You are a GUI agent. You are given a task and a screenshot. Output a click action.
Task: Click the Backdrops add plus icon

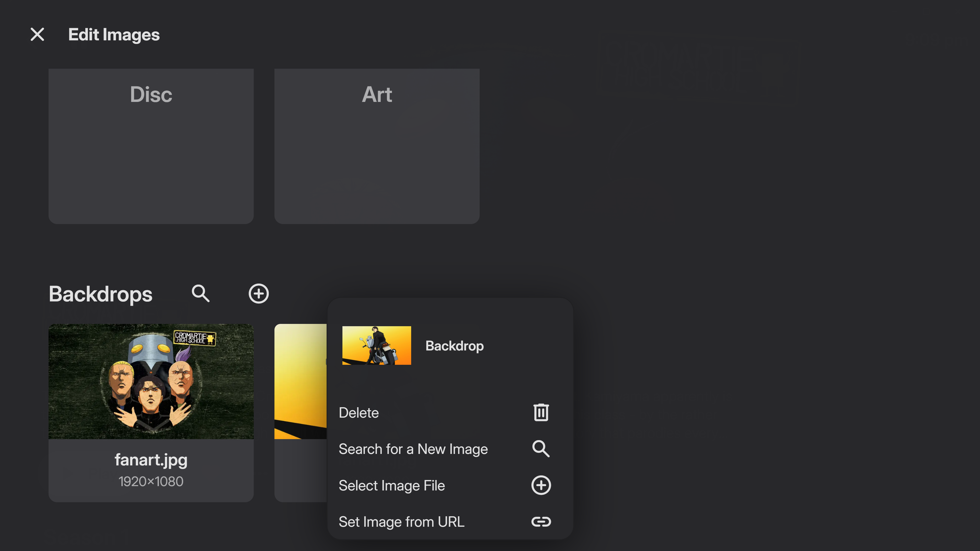tap(259, 293)
